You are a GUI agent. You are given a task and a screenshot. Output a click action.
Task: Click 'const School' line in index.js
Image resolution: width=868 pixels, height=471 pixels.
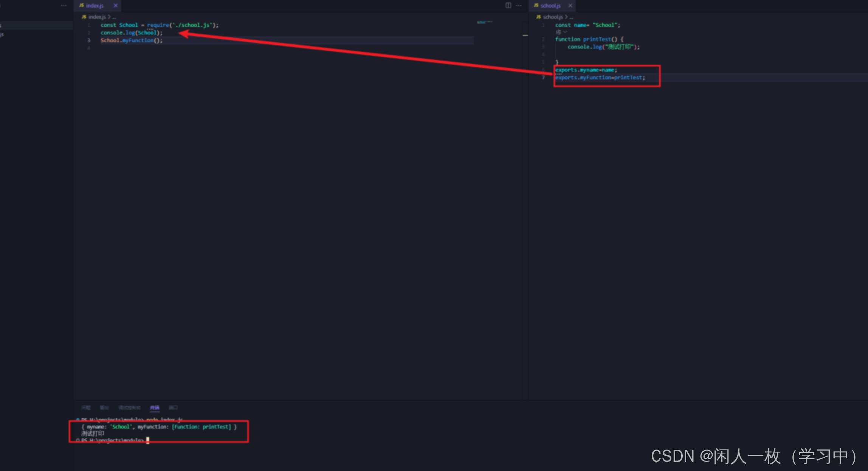[x=159, y=25]
